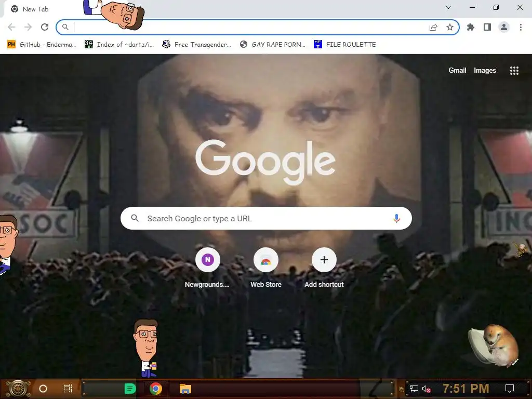Open the network icon in system tray
The width and height of the screenshot is (532, 399).
(414, 389)
